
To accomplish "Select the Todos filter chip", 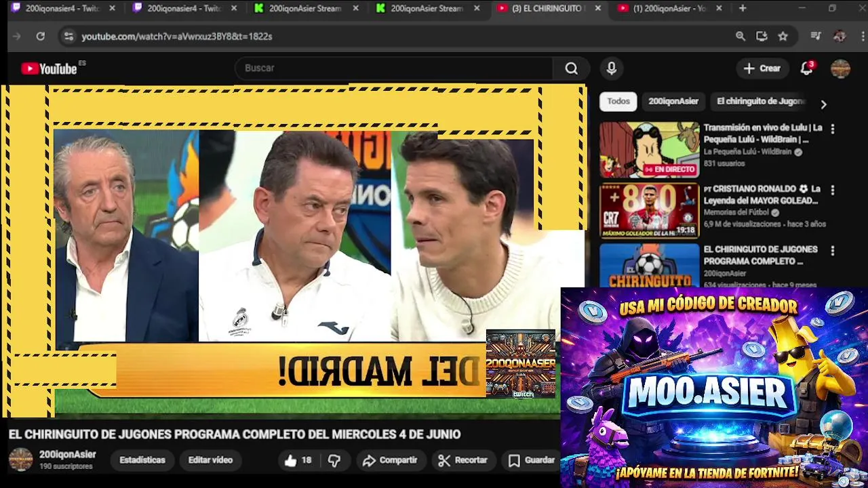I will 618,101.
